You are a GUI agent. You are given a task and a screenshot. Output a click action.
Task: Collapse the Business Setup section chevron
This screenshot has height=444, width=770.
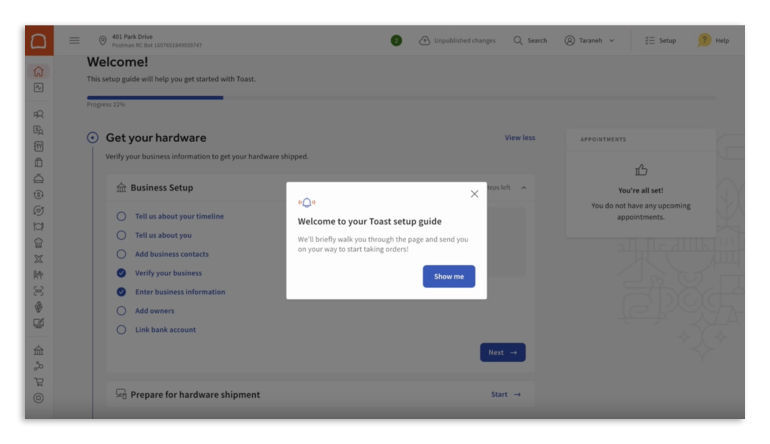pyautogui.click(x=524, y=188)
